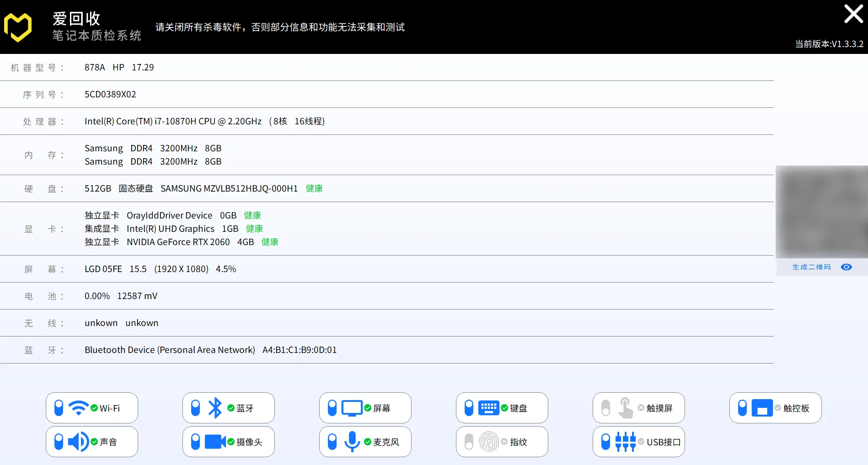Toggle the Wi-Fi test switch

[59, 407]
